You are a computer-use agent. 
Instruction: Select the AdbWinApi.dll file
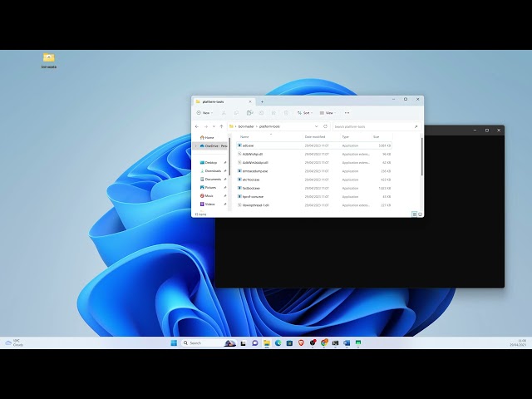click(314, 154)
